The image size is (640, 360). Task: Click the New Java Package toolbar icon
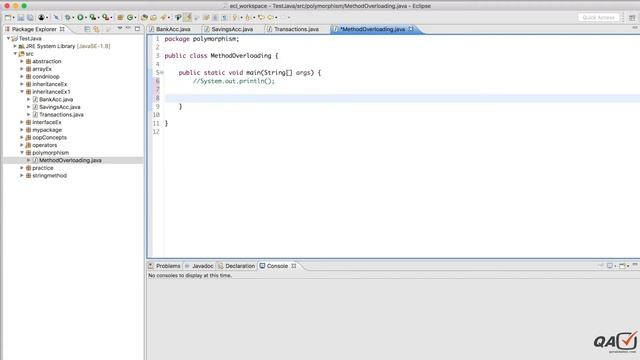pyautogui.click(x=120, y=18)
